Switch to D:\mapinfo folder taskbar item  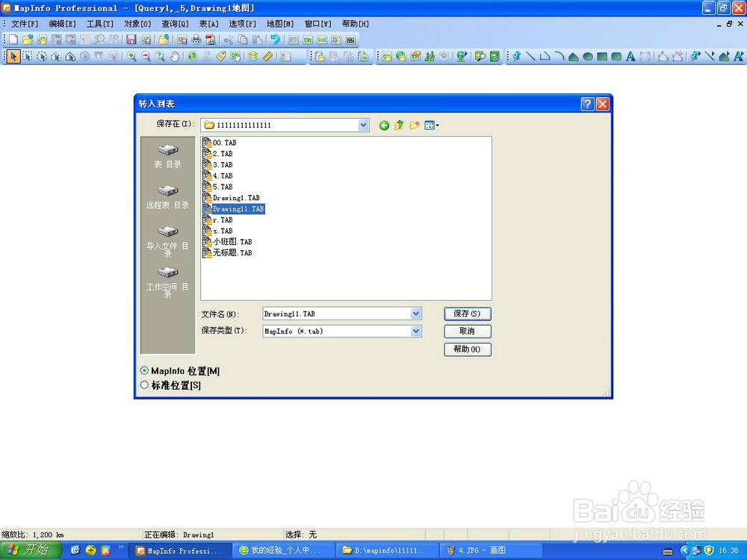coord(386,550)
